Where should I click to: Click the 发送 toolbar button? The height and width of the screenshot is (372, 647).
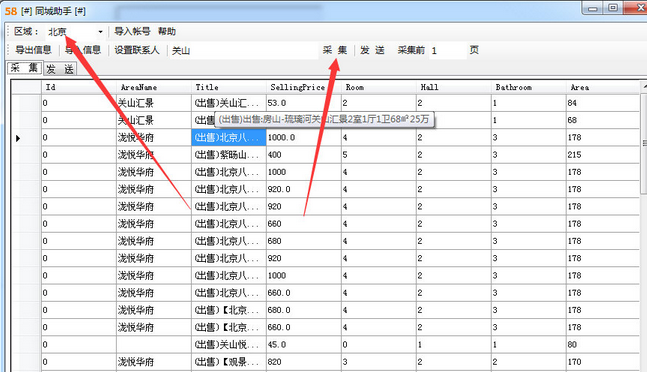coord(372,50)
